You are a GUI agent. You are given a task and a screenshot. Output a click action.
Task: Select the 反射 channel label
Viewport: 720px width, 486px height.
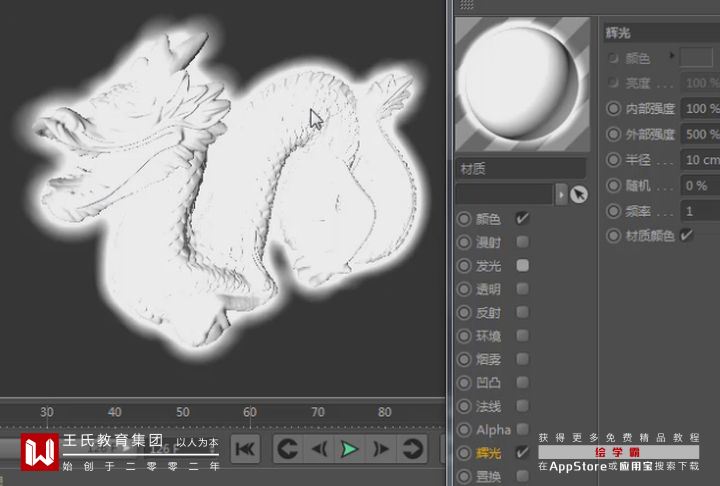488,313
